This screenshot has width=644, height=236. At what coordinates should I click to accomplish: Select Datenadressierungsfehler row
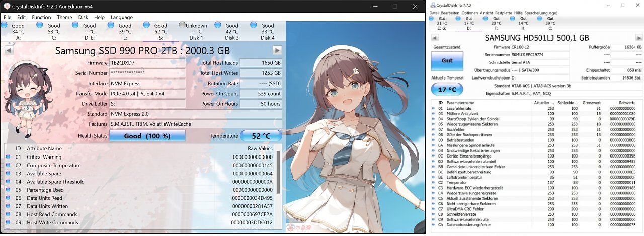point(534,225)
